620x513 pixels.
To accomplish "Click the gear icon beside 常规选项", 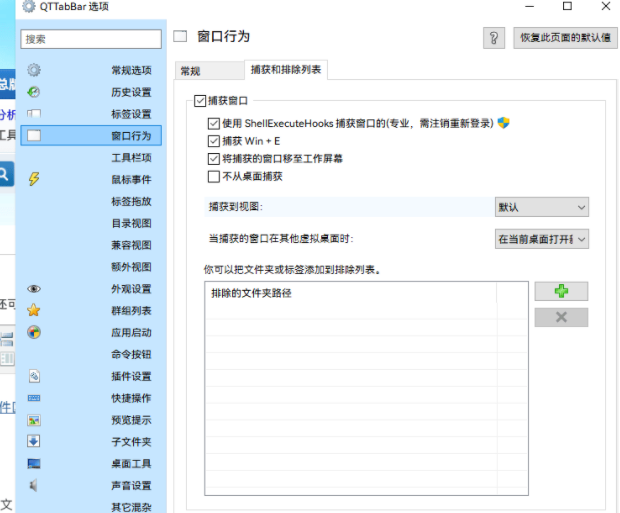I will (x=34, y=70).
